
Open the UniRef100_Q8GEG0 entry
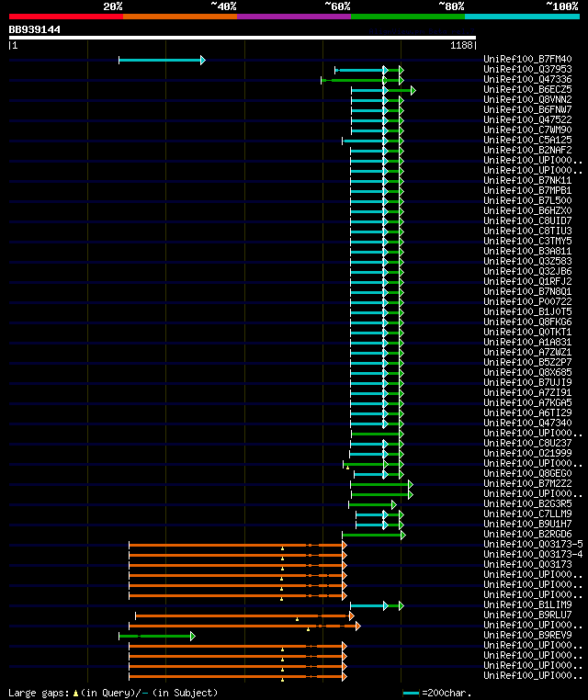pyautogui.click(x=527, y=473)
